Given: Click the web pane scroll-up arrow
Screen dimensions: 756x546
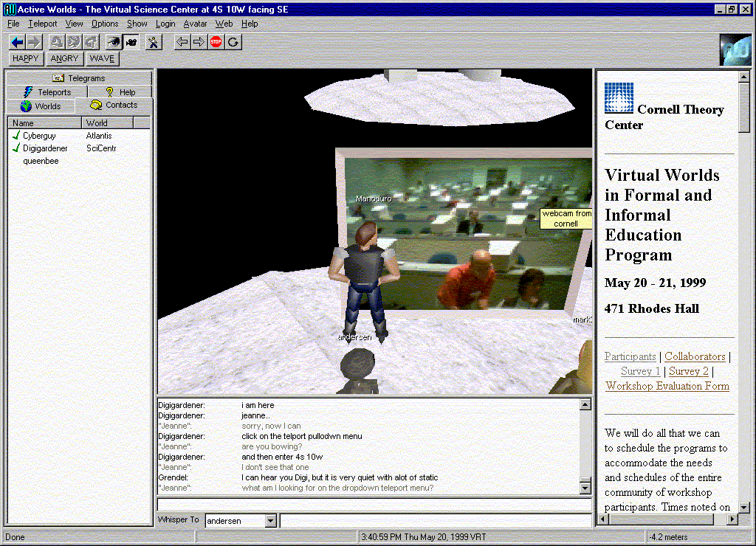Looking at the screenshot, I should click(744, 77).
